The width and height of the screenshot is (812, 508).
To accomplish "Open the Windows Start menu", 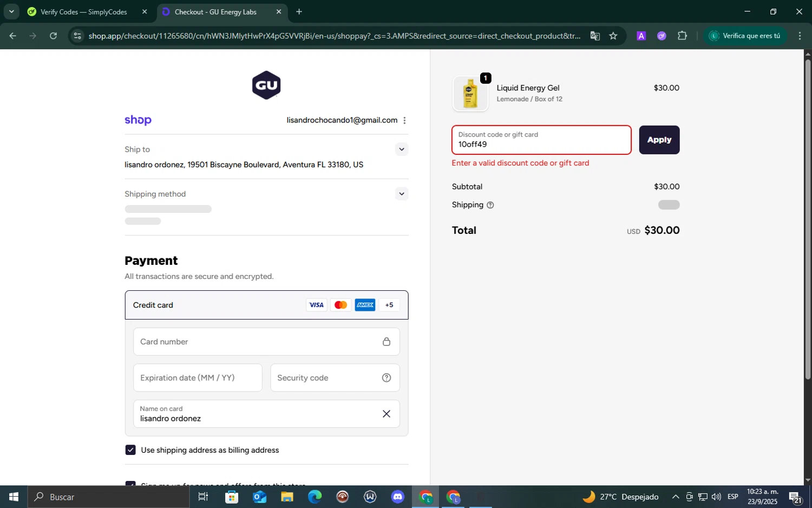I will [14, 497].
